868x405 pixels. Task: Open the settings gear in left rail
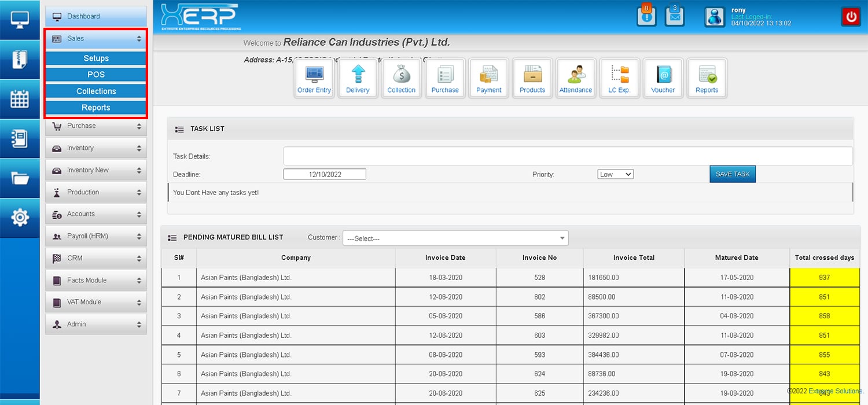coord(20,218)
